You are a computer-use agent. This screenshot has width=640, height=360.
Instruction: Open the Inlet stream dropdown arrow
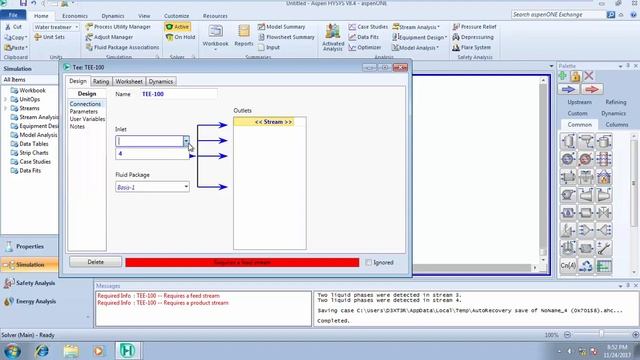click(186, 141)
